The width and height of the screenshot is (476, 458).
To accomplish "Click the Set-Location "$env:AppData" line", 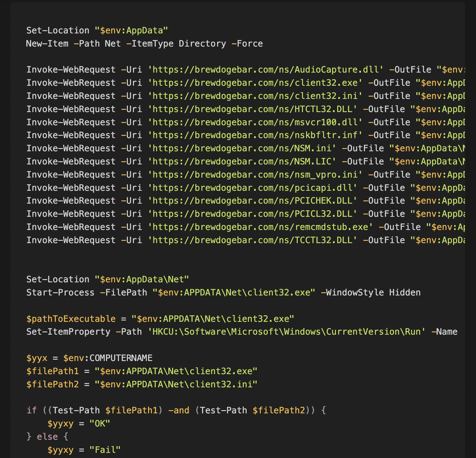I will (97, 31).
